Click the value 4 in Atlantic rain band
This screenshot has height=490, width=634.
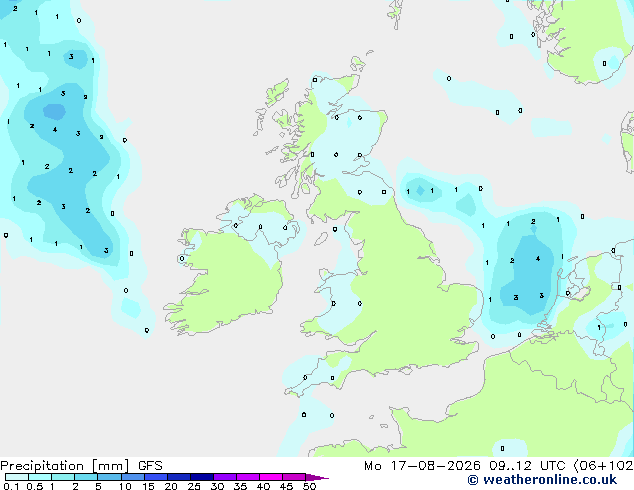[55, 129]
